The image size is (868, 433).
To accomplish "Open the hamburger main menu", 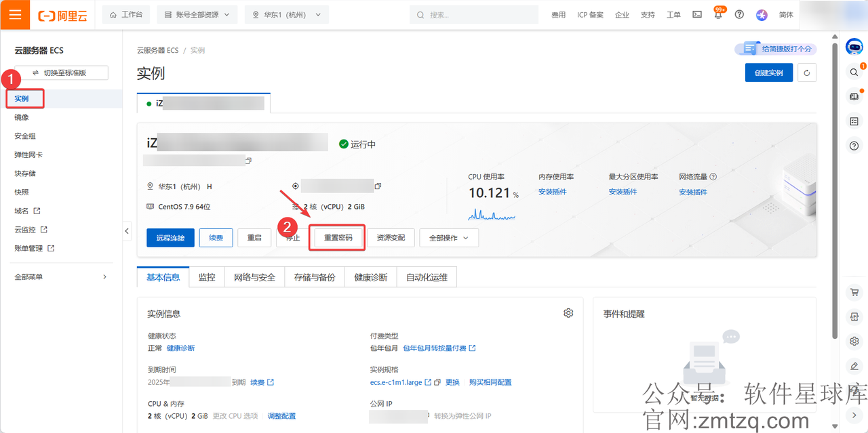I will pyautogui.click(x=15, y=14).
